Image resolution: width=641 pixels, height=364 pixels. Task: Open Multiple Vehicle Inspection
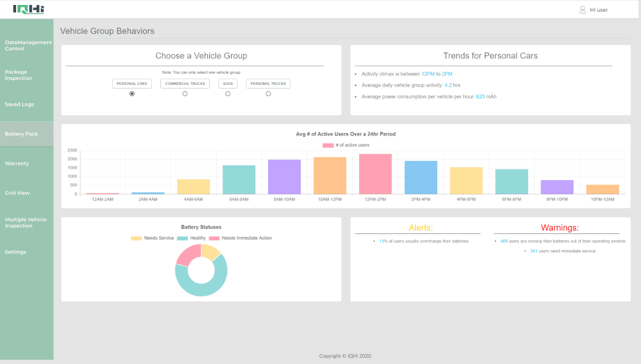coord(26,223)
